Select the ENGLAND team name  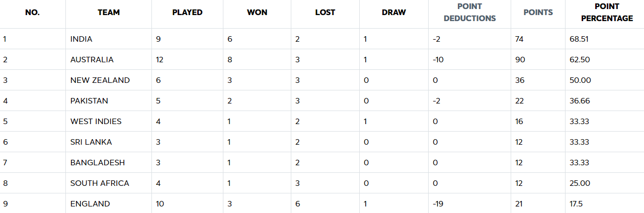pos(90,204)
